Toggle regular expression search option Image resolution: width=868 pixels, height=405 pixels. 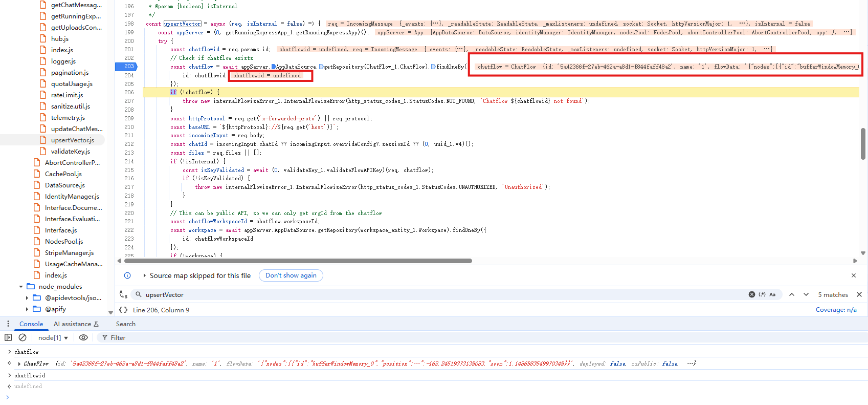pyautogui.click(x=762, y=294)
